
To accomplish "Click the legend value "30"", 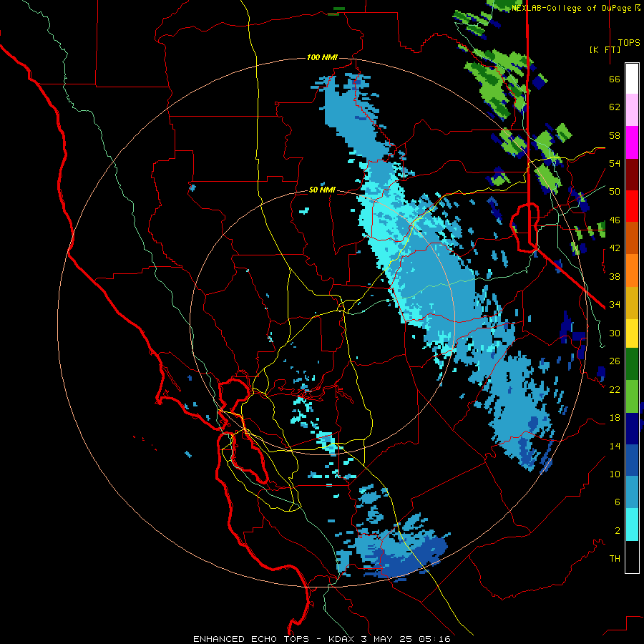I will click(615, 333).
